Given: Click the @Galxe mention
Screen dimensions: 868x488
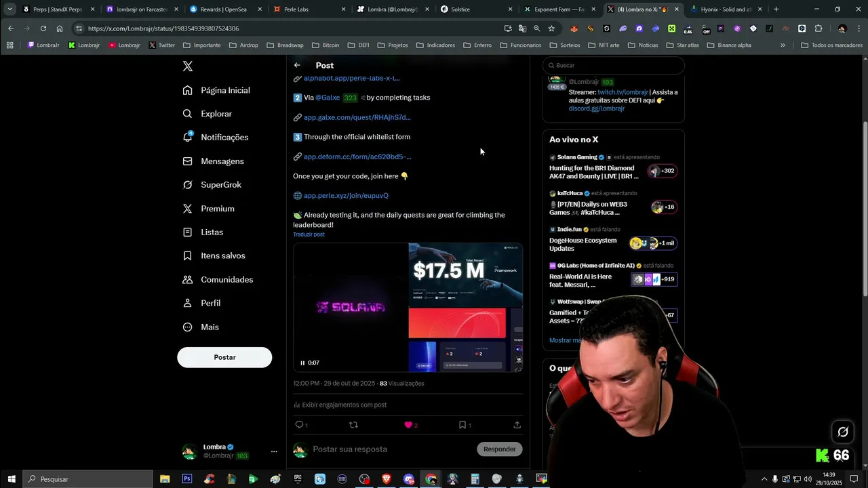Looking at the screenshot, I should 328,98.
